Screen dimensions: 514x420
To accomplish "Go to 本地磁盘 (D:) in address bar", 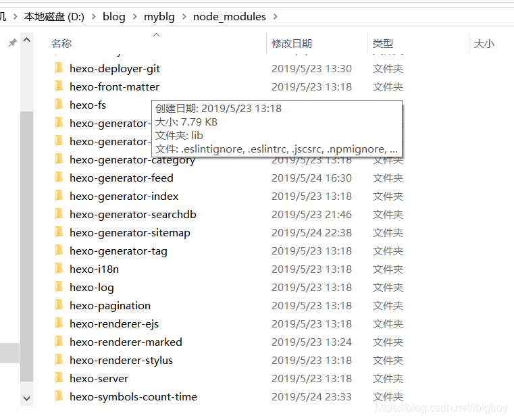I will 54,16.
